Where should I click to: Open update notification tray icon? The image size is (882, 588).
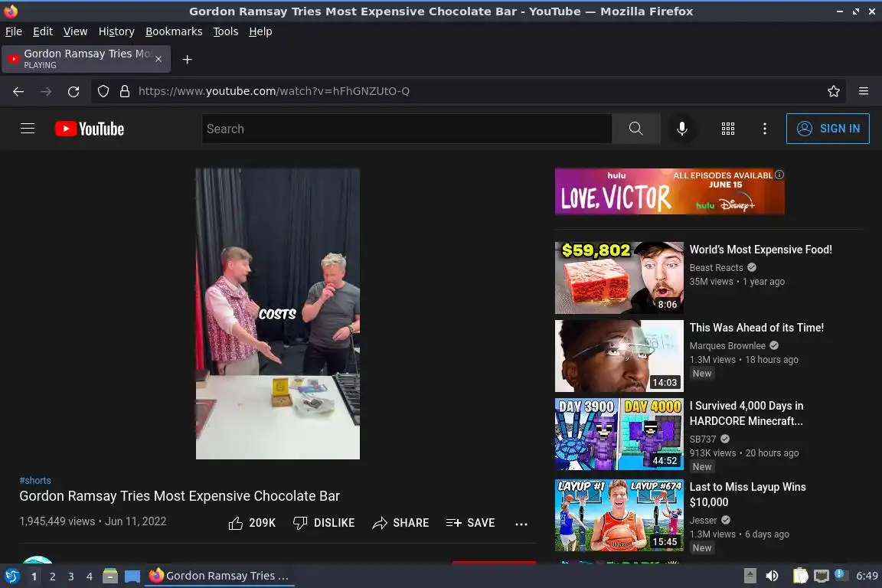coord(840,574)
